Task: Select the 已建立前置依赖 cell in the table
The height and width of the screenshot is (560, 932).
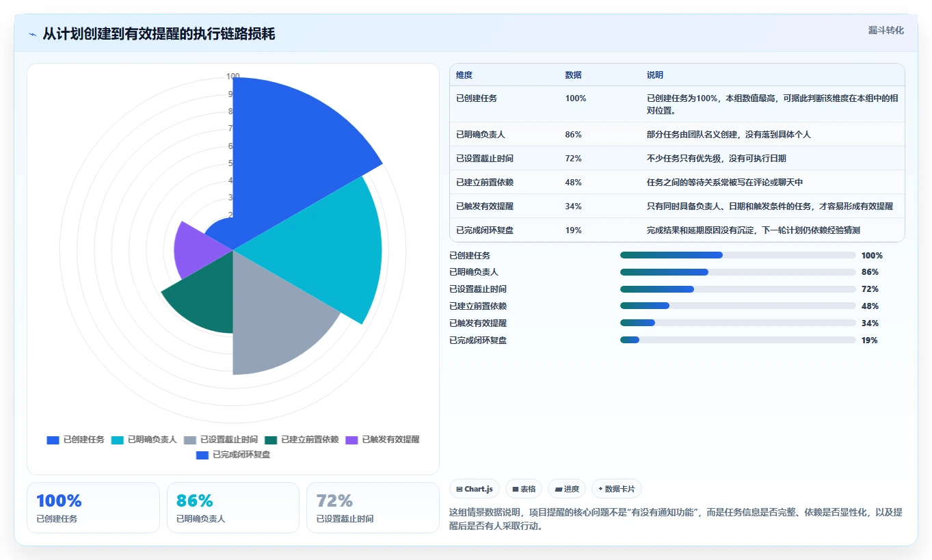Action: (x=485, y=183)
